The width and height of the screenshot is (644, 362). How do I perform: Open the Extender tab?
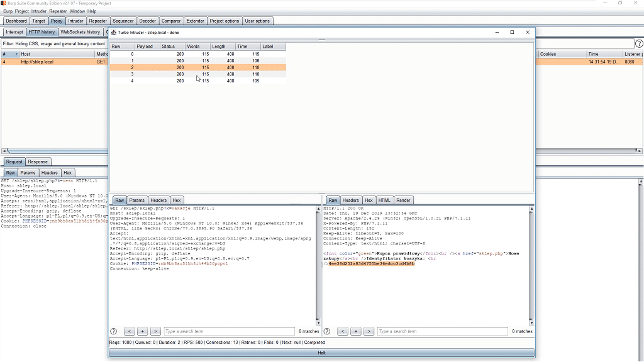[195, 21]
